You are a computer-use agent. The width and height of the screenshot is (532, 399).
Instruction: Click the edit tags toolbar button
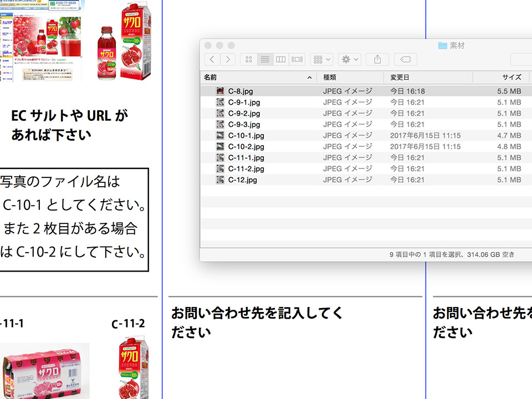406,59
